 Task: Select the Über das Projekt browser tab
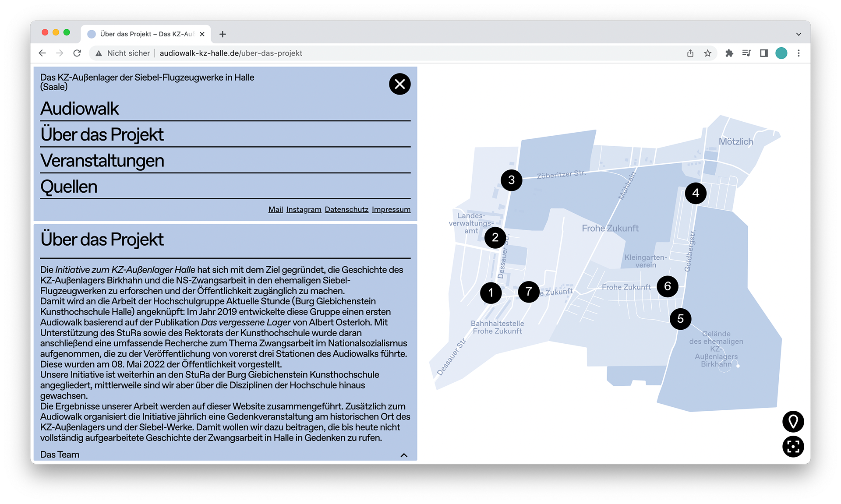click(146, 34)
